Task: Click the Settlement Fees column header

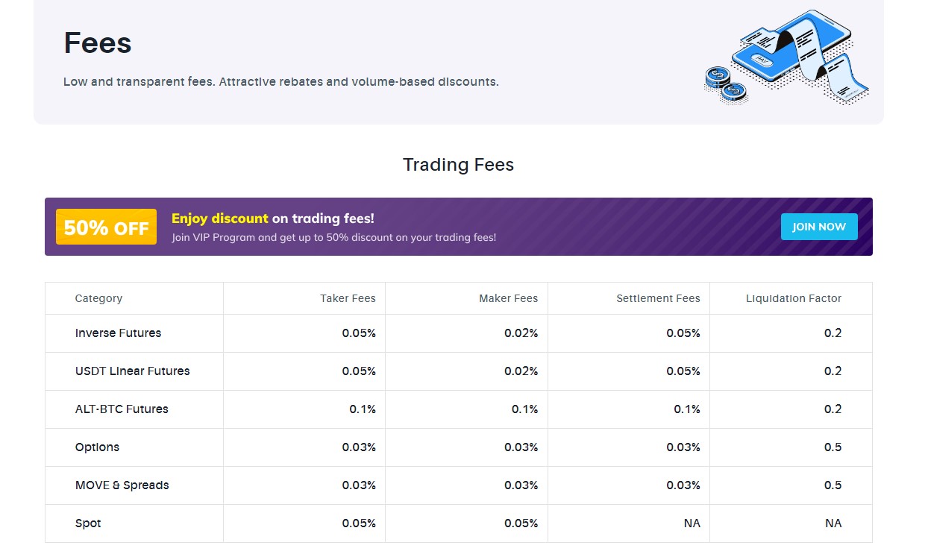Action: point(658,298)
